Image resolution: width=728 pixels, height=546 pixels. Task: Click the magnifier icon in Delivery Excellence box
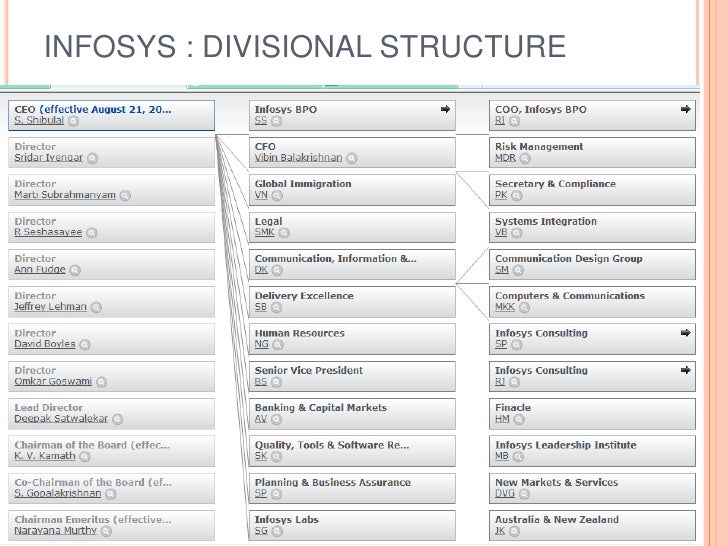click(x=276, y=307)
